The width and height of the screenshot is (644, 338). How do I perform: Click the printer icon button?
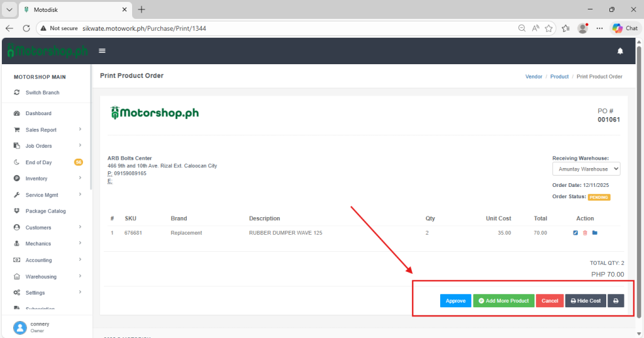pyautogui.click(x=616, y=301)
